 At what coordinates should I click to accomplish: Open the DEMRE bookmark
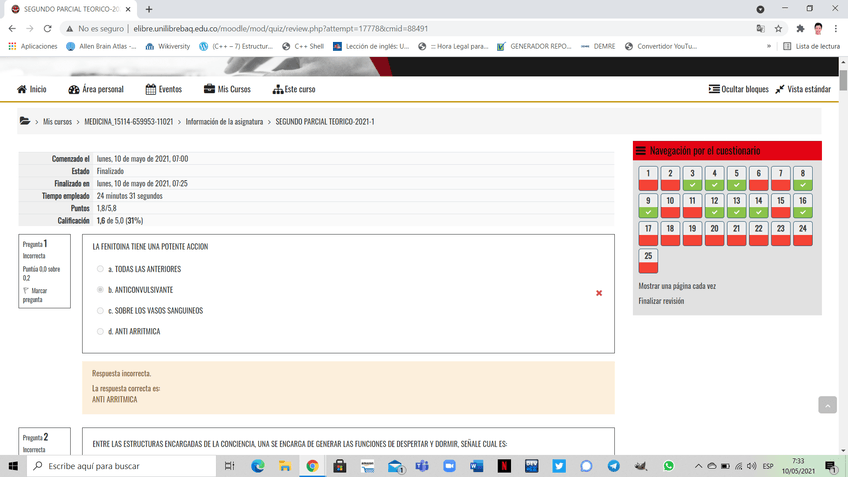[x=598, y=47]
